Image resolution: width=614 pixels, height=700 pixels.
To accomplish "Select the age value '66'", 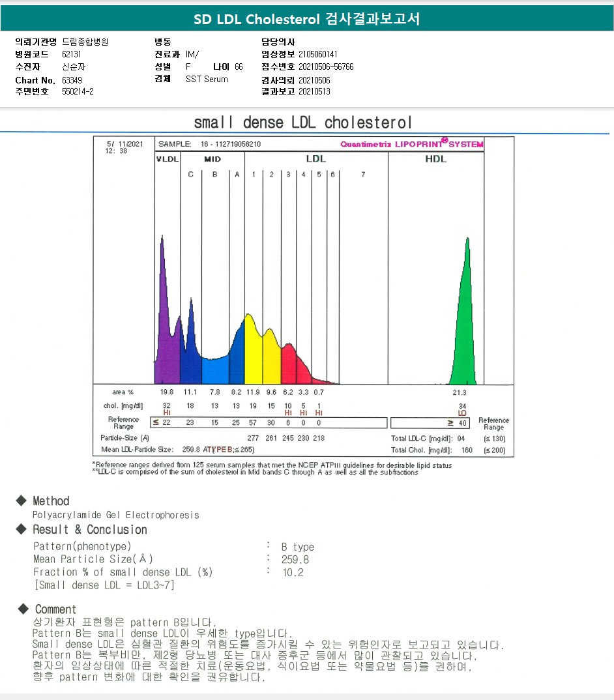I will coord(239,66).
